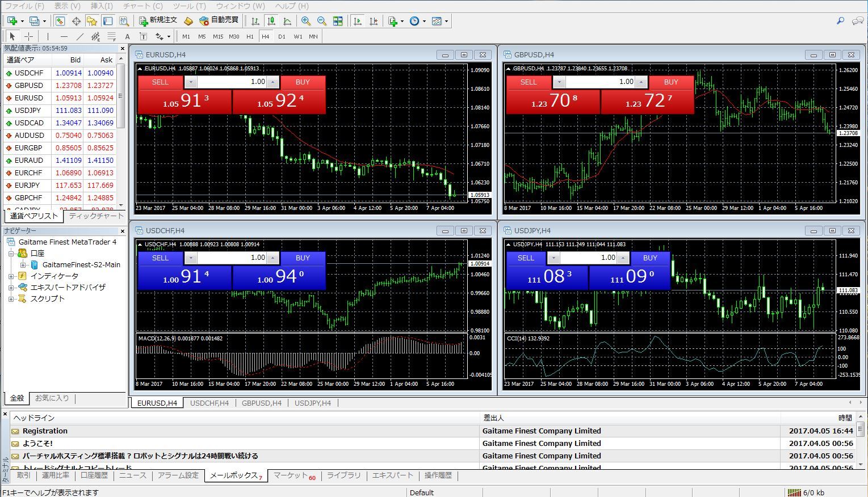Open 新規注文 new order
This screenshot has width=868, height=497.
(158, 20)
